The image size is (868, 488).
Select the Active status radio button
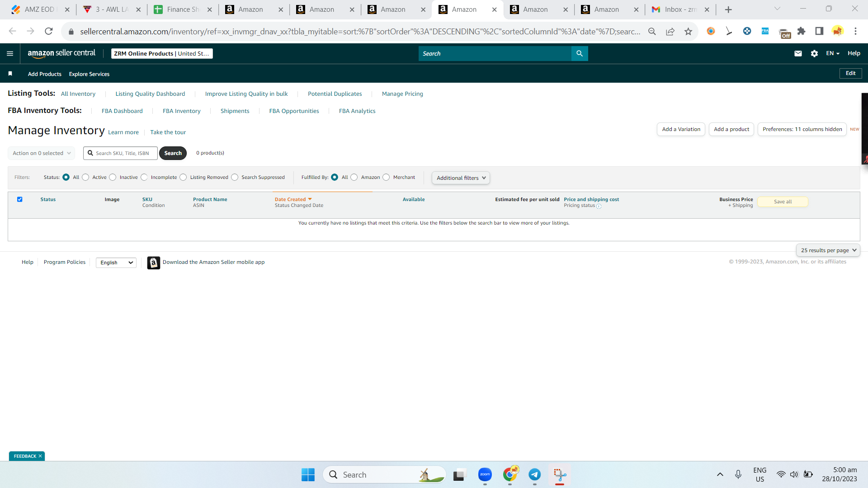[x=85, y=177]
